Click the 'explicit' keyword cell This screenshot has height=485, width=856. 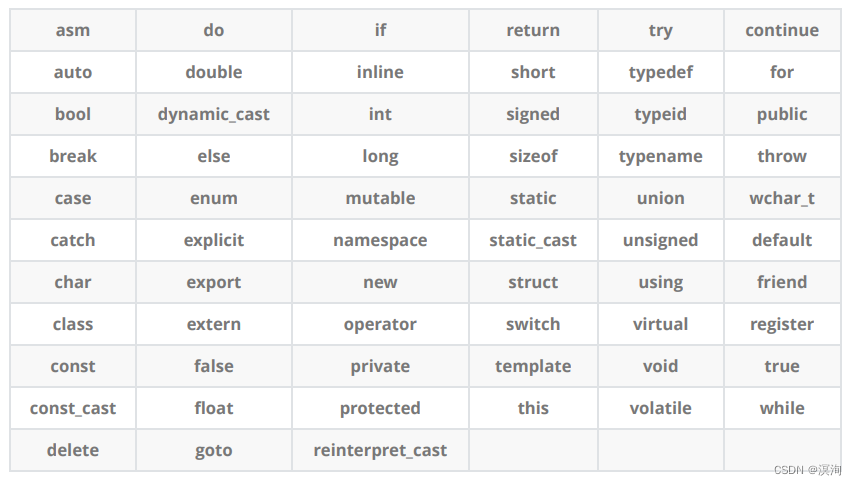pos(213,240)
